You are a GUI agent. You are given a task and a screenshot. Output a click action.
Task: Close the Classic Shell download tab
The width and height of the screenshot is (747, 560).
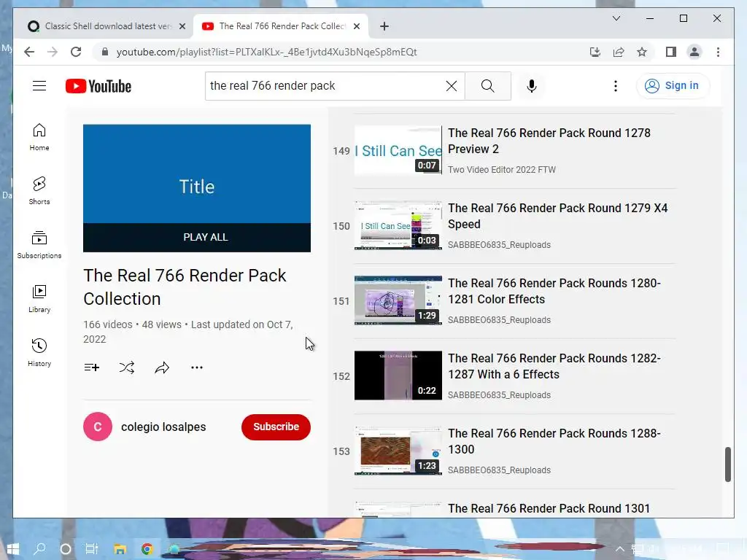(x=182, y=26)
